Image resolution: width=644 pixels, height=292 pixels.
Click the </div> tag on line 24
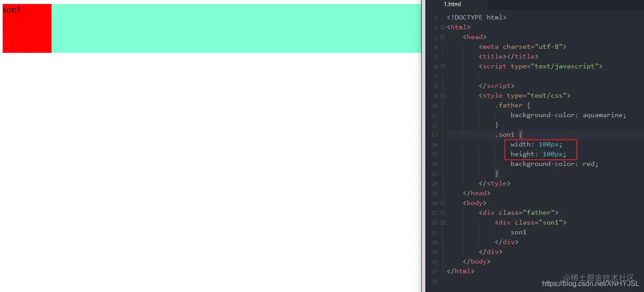[507, 242]
